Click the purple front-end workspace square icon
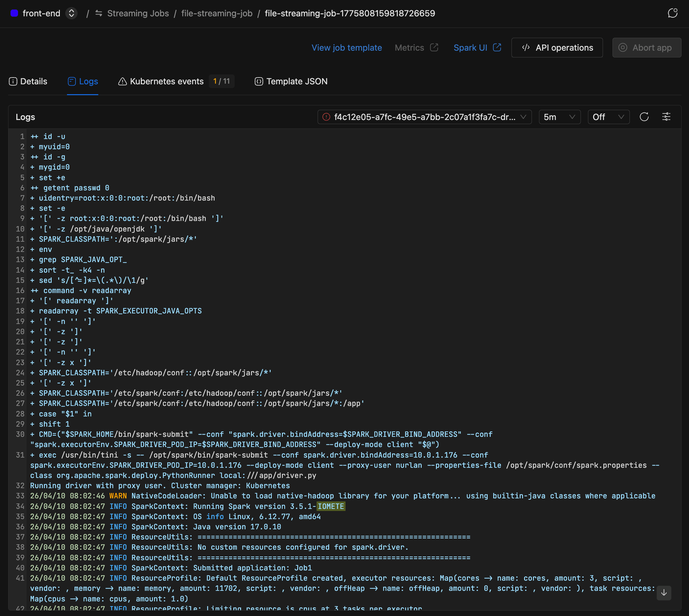The height and width of the screenshot is (616, 689). click(x=14, y=13)
